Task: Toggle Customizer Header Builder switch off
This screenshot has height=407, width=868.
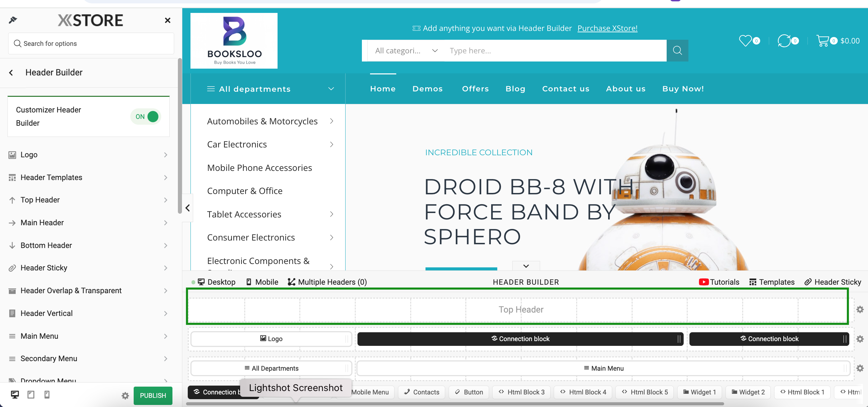Action: [146, 117]
